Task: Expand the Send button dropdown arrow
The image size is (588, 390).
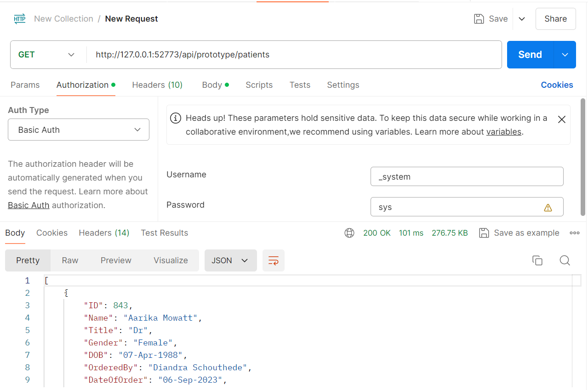Action: coord(565,55)
